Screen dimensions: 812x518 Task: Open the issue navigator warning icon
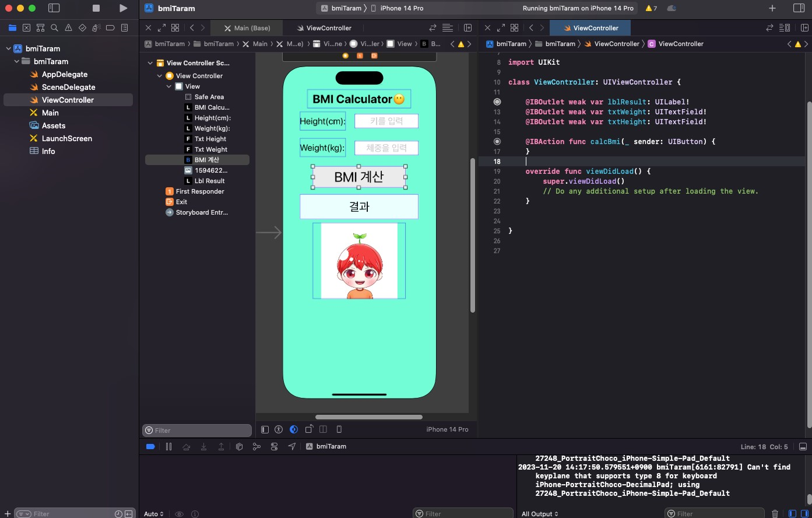coord(68,27)
